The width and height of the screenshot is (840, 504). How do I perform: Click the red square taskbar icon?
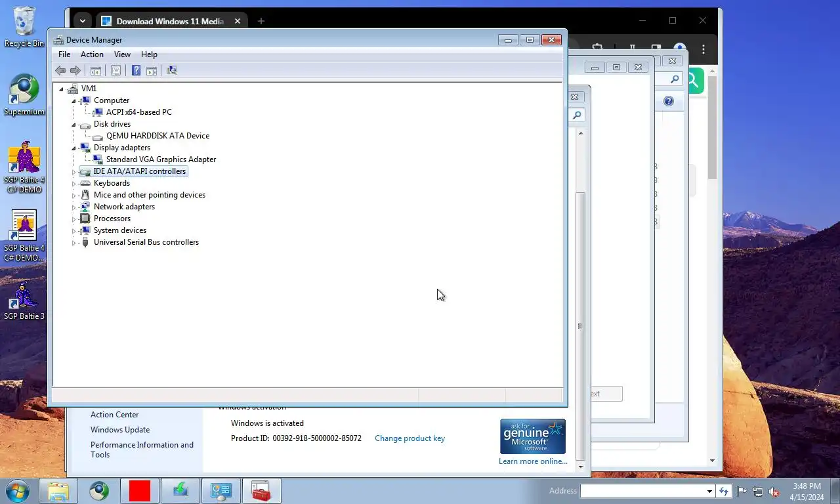[x=140, y=491]
